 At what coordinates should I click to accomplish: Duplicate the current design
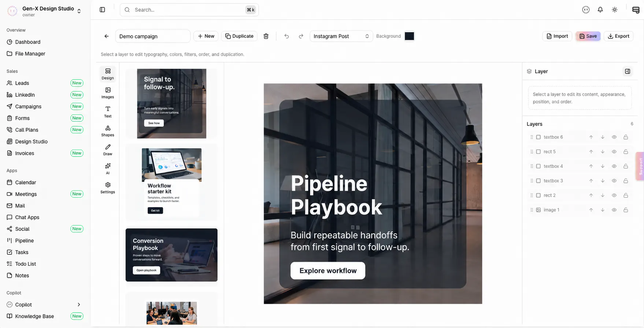coord(239,36)
